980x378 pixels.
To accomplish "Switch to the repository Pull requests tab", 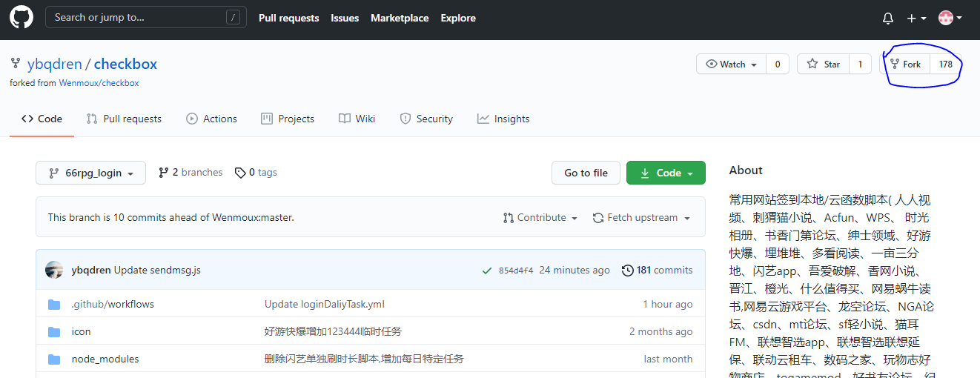I will pyautogui.click(x=124, y=119).
